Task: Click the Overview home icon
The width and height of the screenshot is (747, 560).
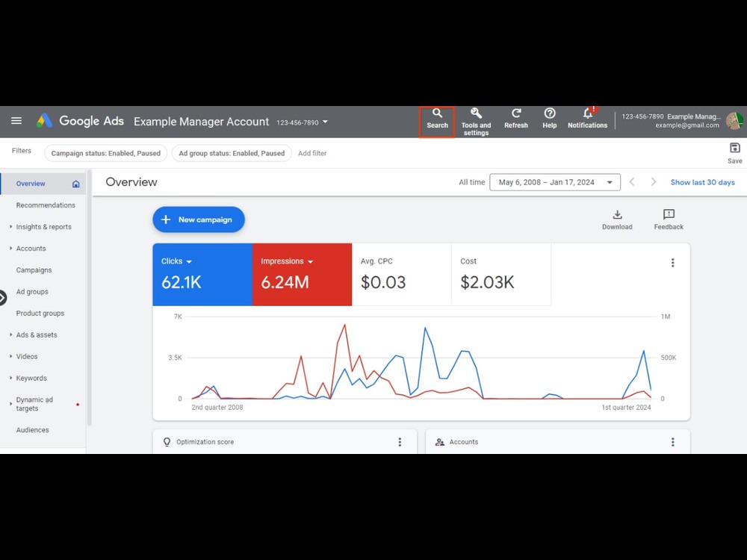Action: (x=75, y=184)
